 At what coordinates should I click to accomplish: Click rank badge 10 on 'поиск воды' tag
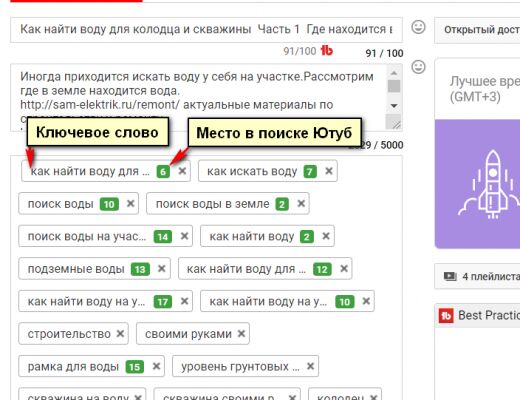coord(109,204)
